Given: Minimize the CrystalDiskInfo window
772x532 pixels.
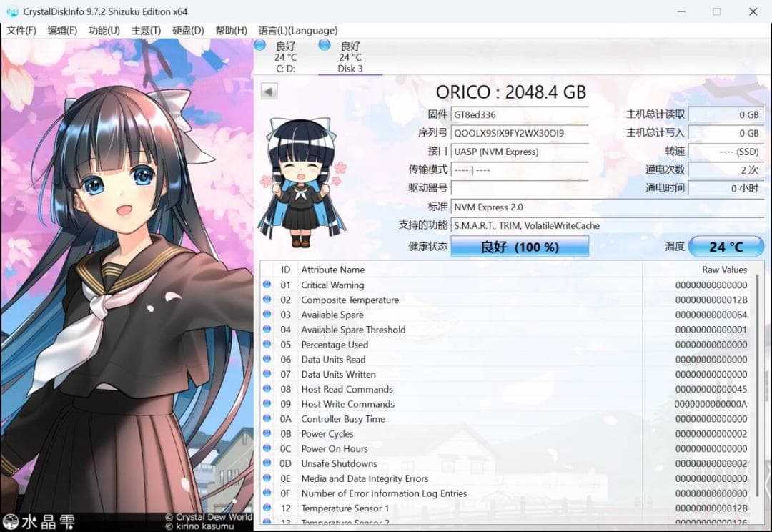Looking at the screenshot, I should 681,11.
